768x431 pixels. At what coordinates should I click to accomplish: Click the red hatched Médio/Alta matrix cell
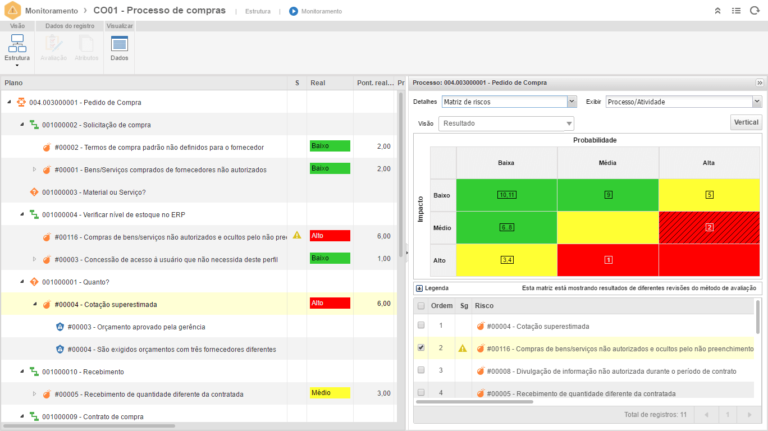point(709,227)
